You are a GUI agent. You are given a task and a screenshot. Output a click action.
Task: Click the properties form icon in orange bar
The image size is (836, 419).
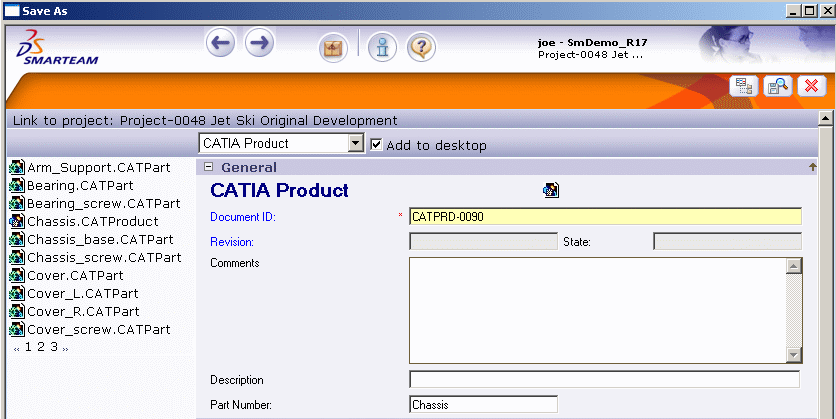743,86
